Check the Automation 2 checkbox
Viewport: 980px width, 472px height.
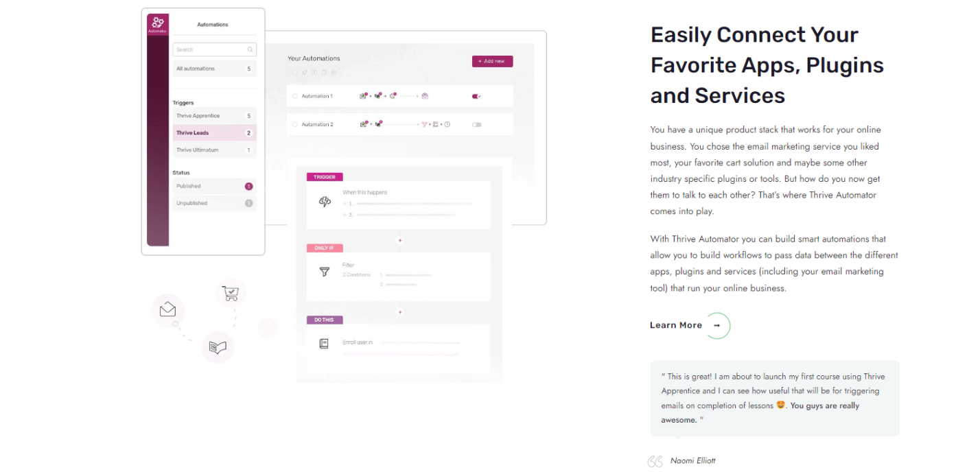(295, 124)
